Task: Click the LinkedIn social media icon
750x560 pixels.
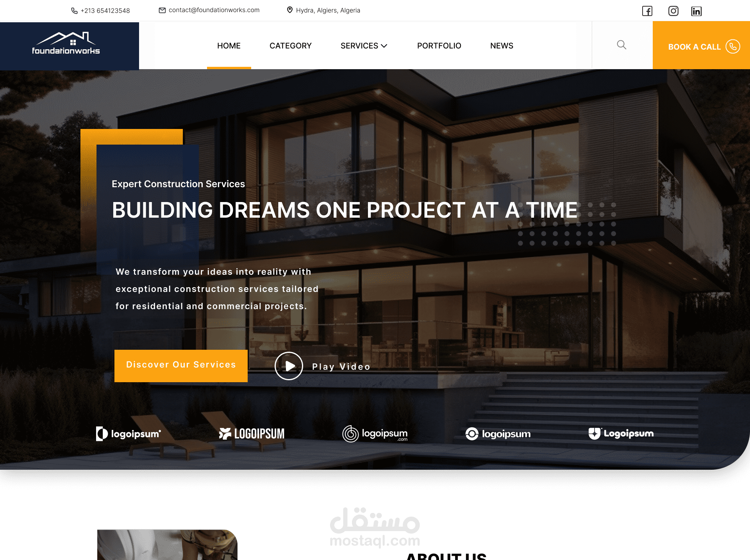Action: (695, 11)
